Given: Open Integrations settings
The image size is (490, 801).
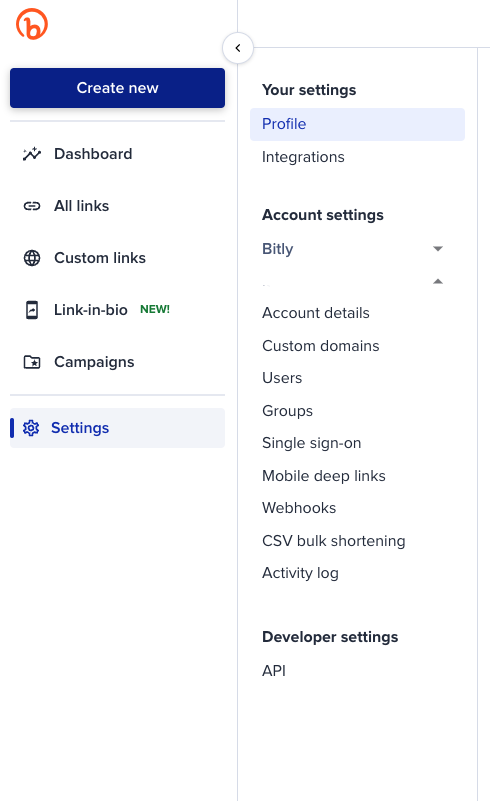Looking at the screenshot, I should [x=303, y=157].
